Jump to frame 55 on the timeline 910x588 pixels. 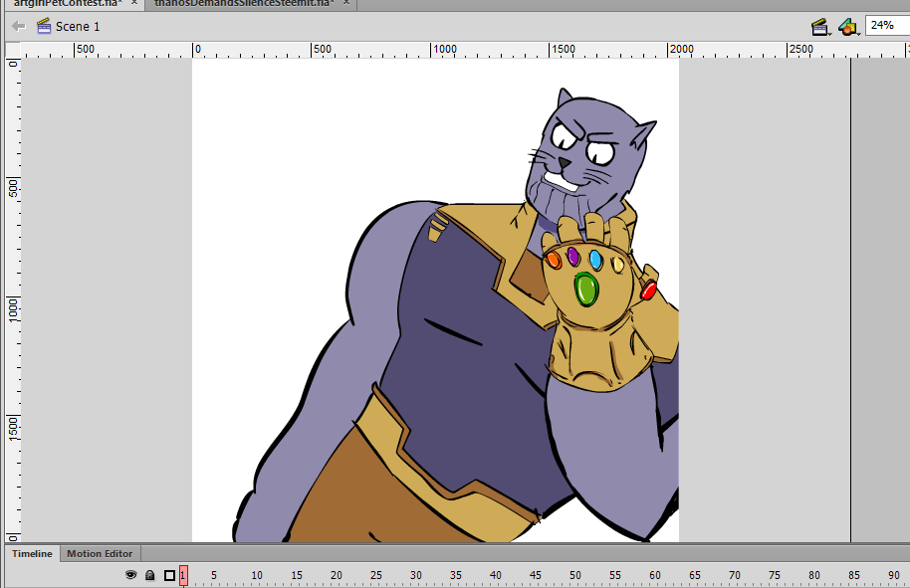[615, 575]
